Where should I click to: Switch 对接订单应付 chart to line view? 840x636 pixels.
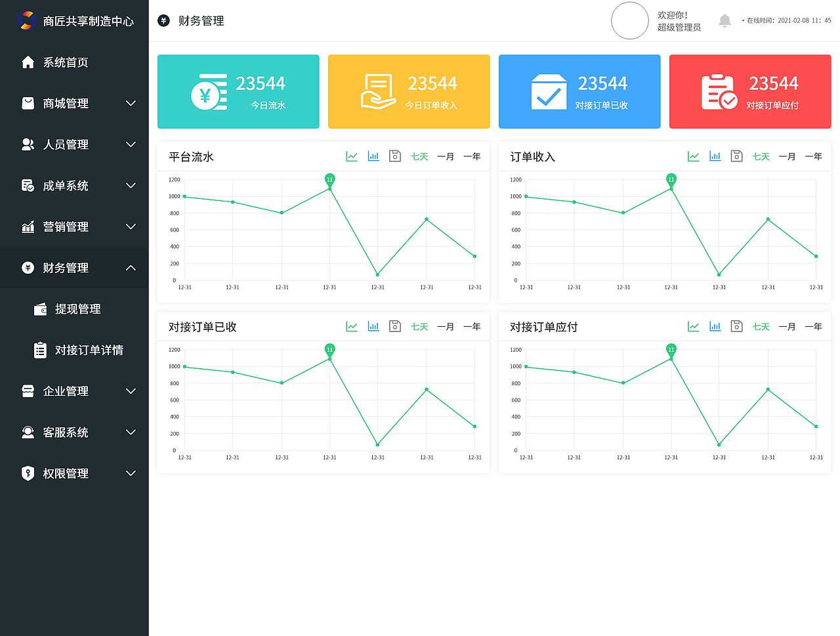coord(693,326)
